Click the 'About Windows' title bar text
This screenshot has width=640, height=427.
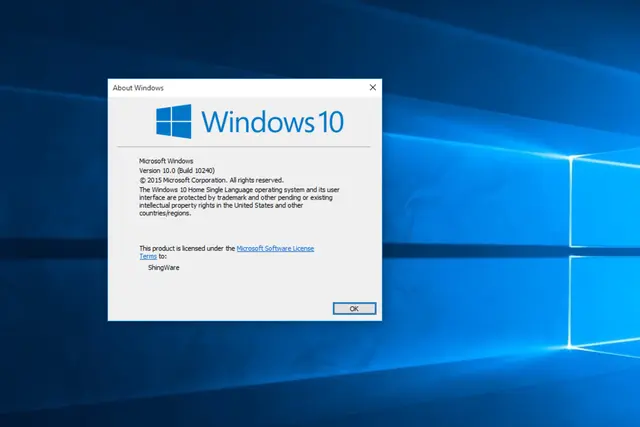pos(138,88)
